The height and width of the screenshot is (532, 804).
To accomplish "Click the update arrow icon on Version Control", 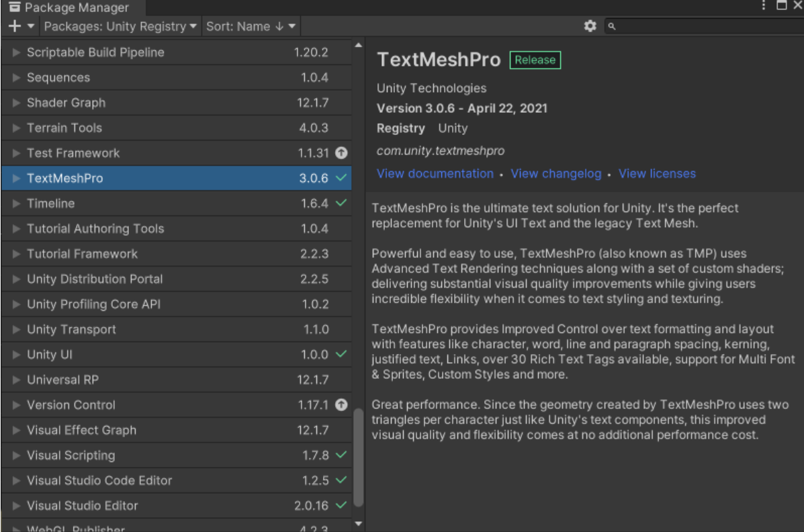I will click(x=341, y=405).
